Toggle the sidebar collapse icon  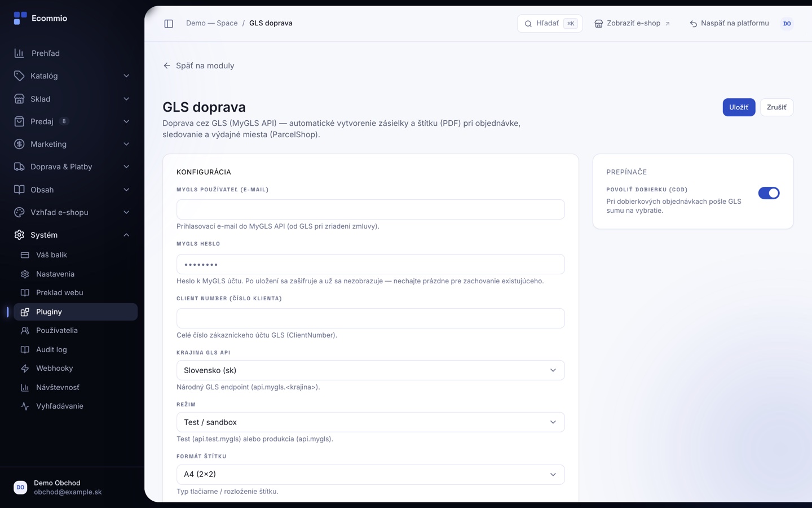pyautogui.click(x=169, y=24)
